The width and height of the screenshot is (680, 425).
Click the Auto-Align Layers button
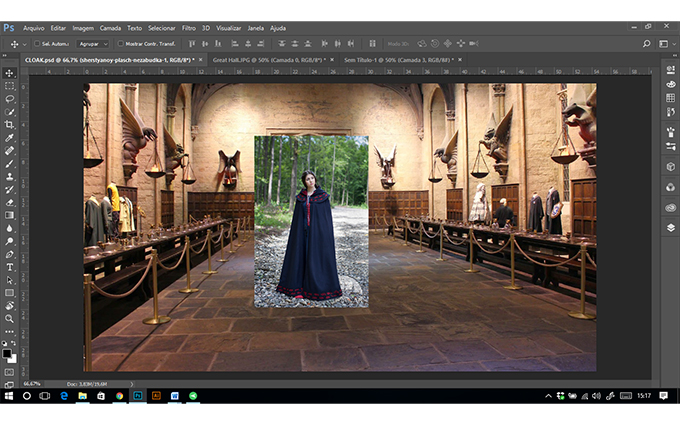coord(372,44)
